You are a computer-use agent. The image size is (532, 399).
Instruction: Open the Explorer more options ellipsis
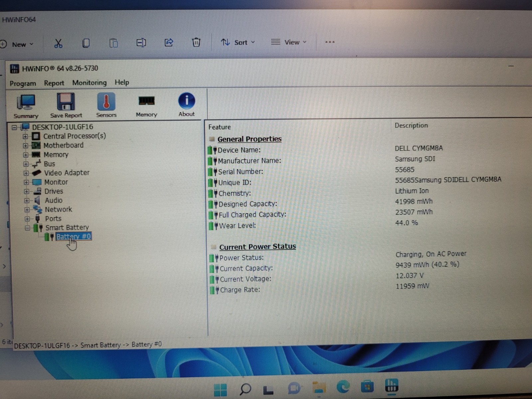(330, 42)
